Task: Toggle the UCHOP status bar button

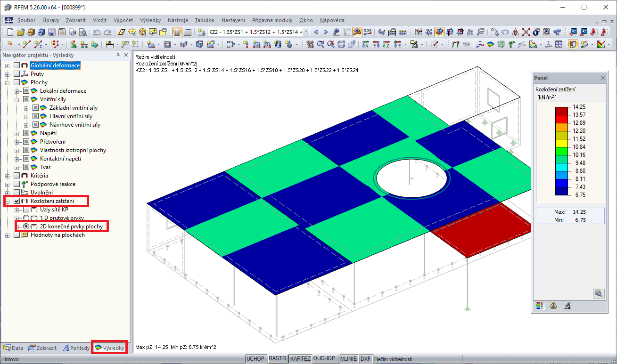Action: click(x=256, y=359)
